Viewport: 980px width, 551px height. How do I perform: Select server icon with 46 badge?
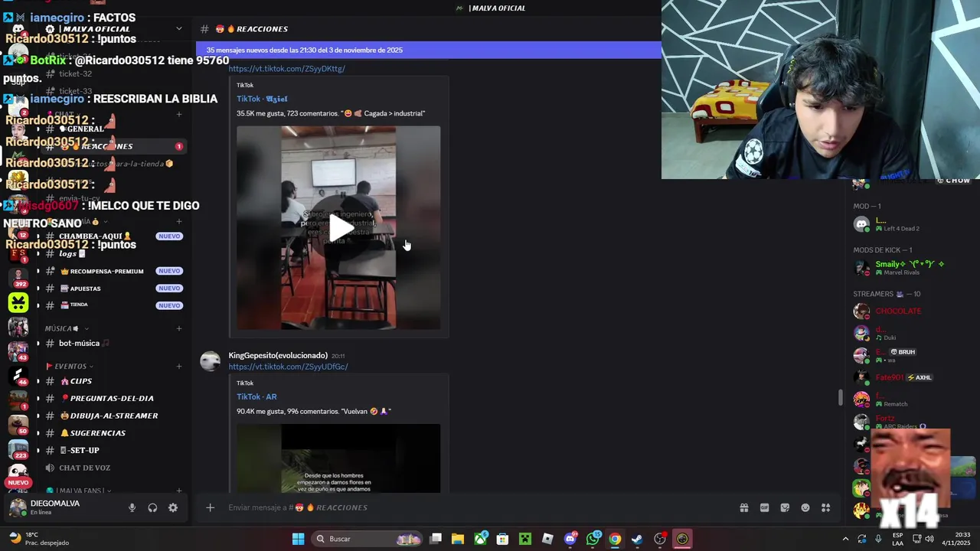[x=18, y=376]
